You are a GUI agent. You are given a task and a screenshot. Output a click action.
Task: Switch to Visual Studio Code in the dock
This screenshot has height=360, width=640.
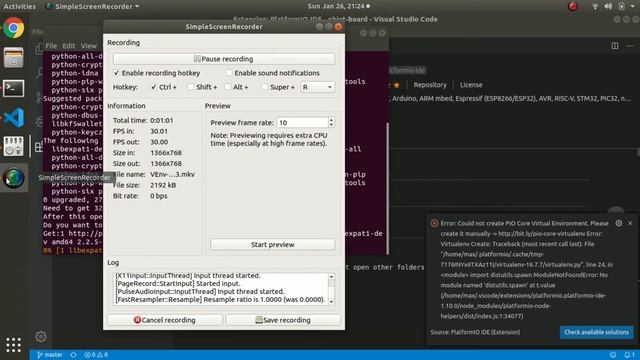13,118
